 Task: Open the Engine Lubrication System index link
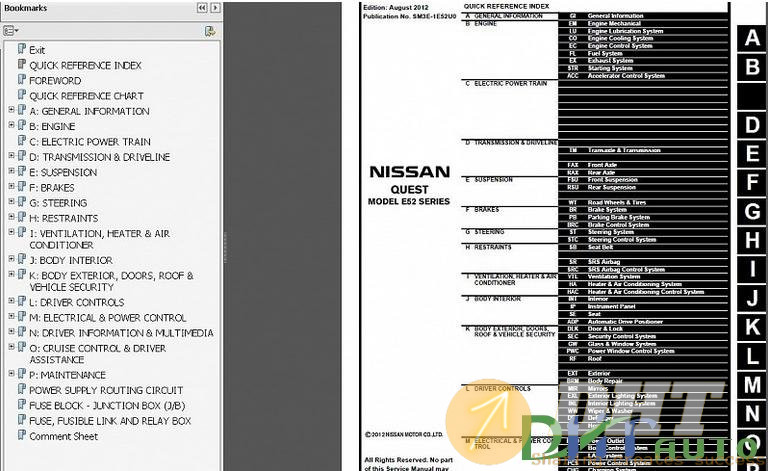pyautogui.click(x=625, y=31)
